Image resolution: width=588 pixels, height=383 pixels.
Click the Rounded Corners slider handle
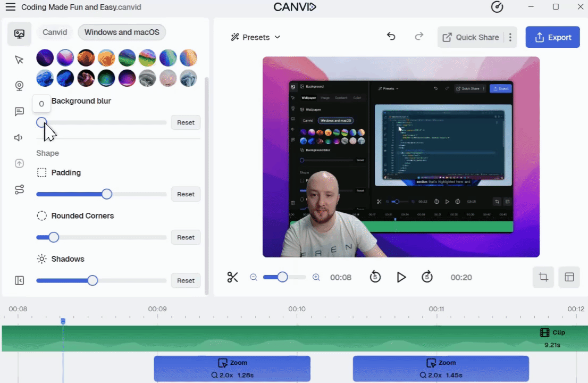(54, 237)
